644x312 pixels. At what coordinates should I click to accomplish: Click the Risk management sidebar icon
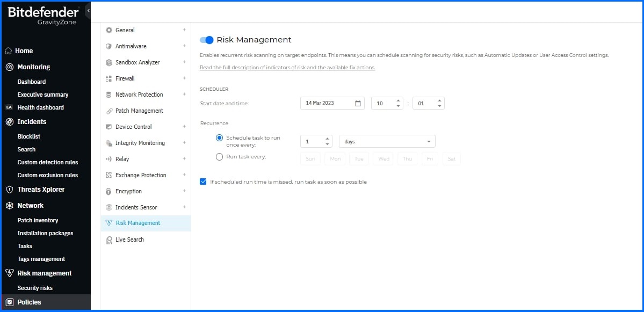click(x=10, y=273)
